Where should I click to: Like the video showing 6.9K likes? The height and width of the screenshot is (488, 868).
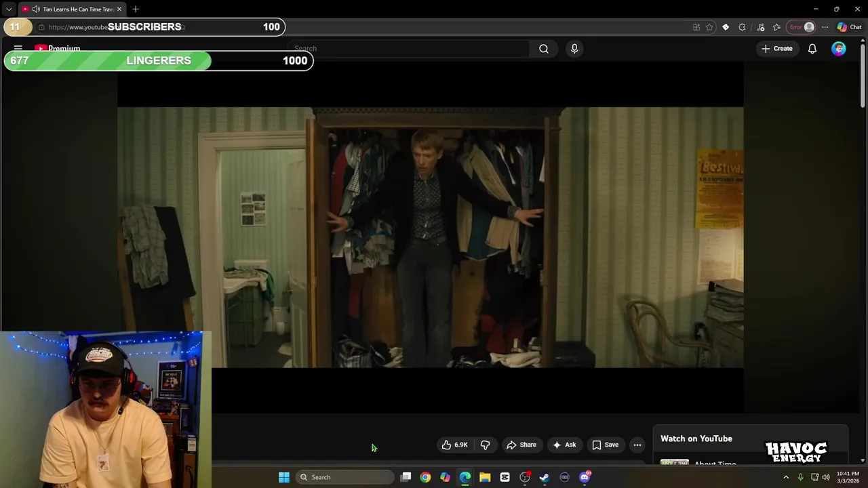(x=454, y=445)
